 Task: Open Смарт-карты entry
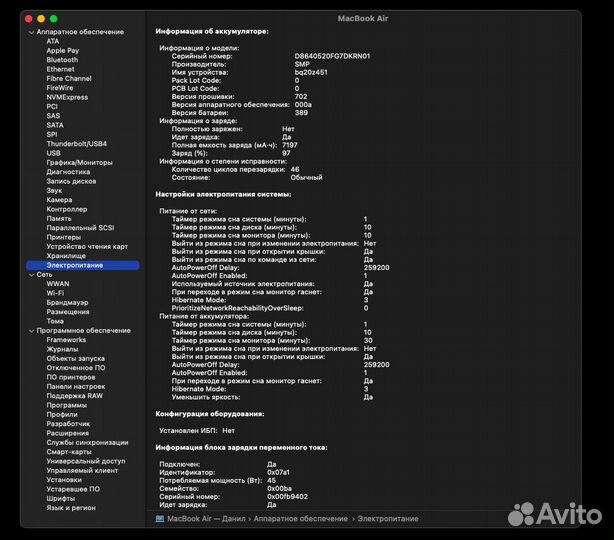pos(69,452)
